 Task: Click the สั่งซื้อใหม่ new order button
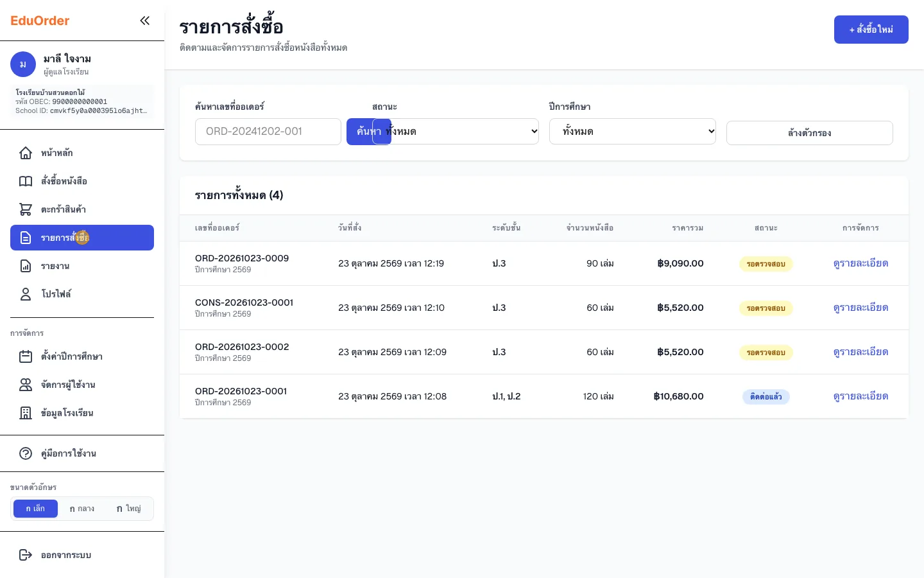(871, 30)
